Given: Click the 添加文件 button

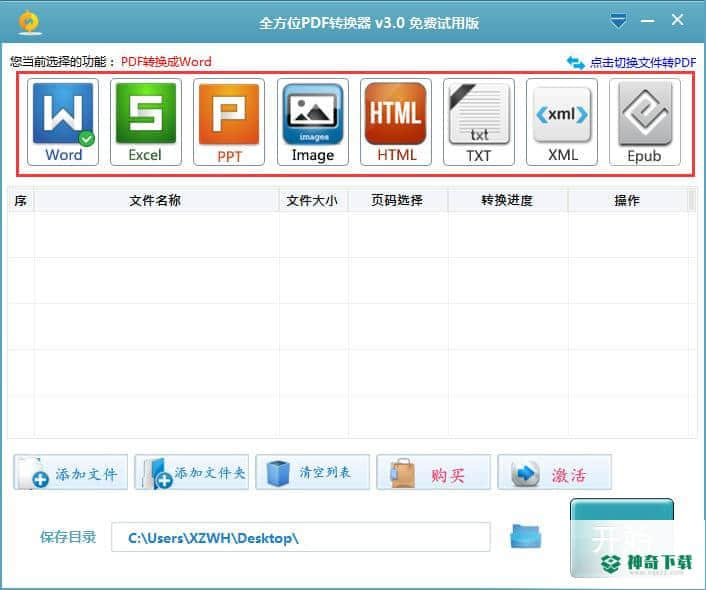Looking at the screenshot, I should tap(71, 472).
